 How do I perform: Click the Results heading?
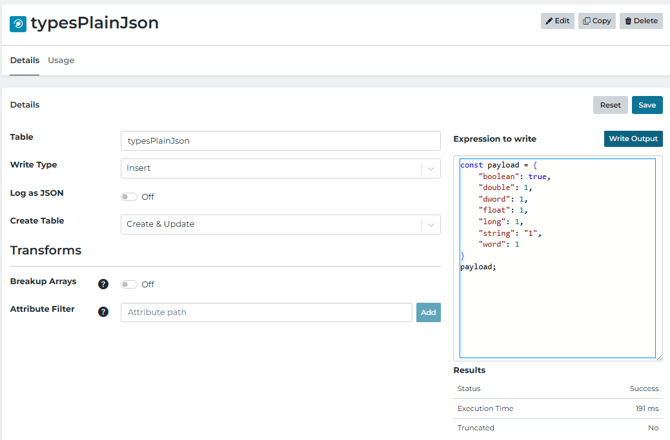[x=469, y=370]
